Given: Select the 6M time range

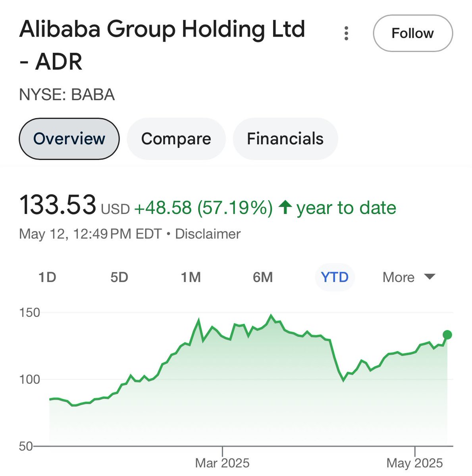Looking at the screenshot, I should click(x=263, y=277).
